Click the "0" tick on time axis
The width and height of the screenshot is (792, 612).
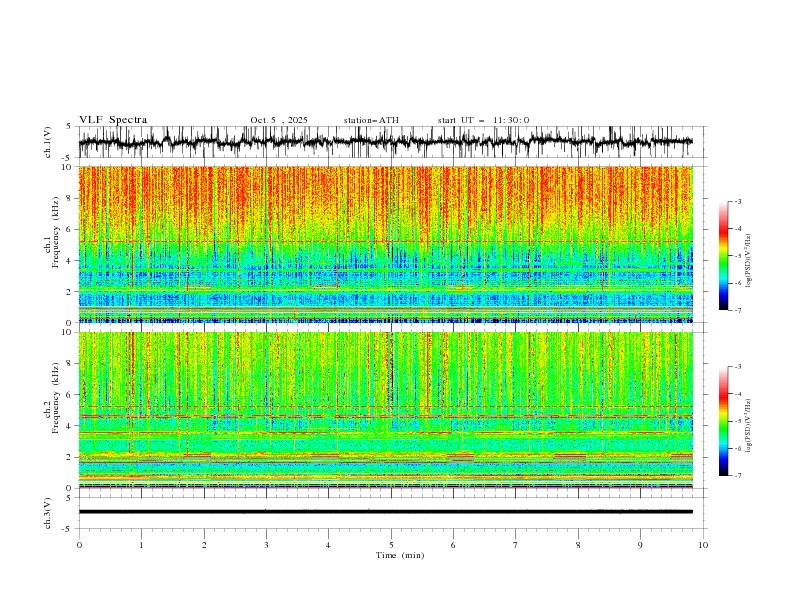click(x=79, y=545)
